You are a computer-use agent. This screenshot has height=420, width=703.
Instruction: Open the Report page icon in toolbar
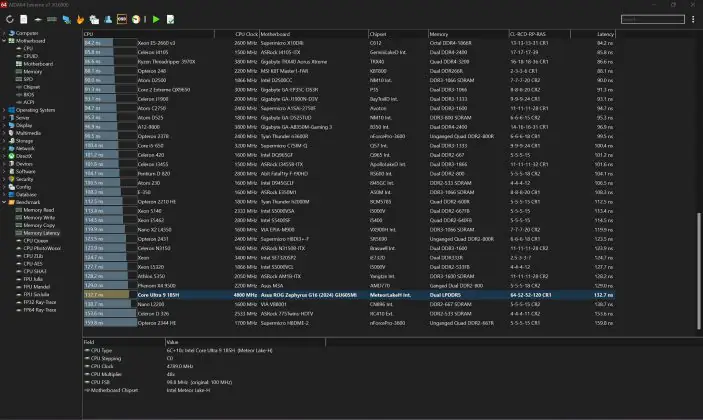(24, 19)
